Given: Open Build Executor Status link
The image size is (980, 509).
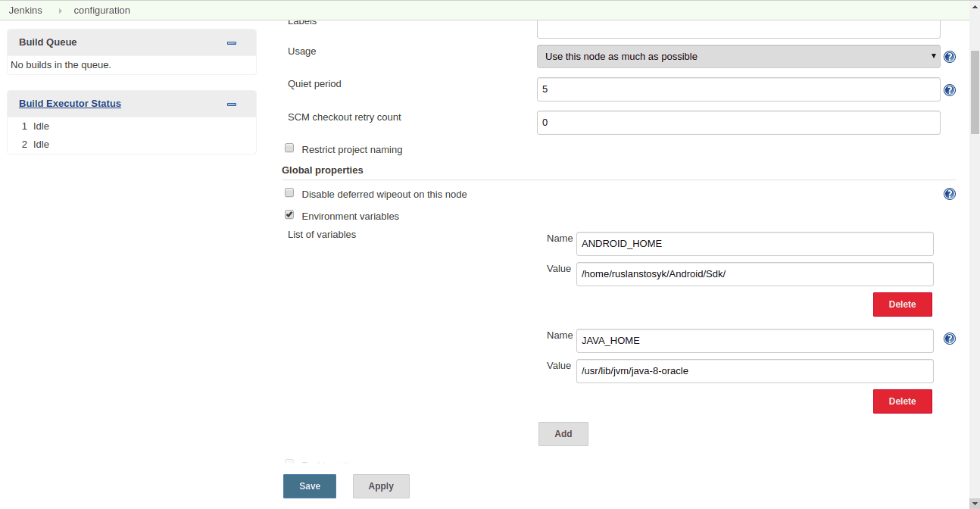Looking at the screenshot, I should (70, 104).
